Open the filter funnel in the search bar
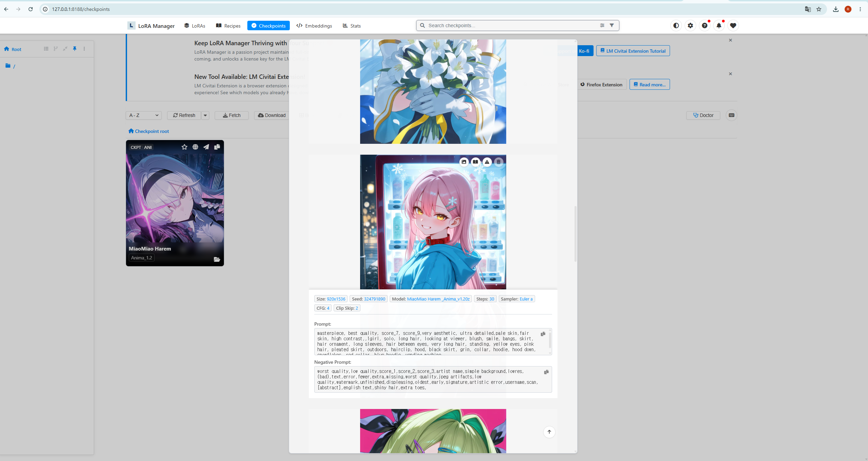Viewport: 868px width, 461px height. 612,25
